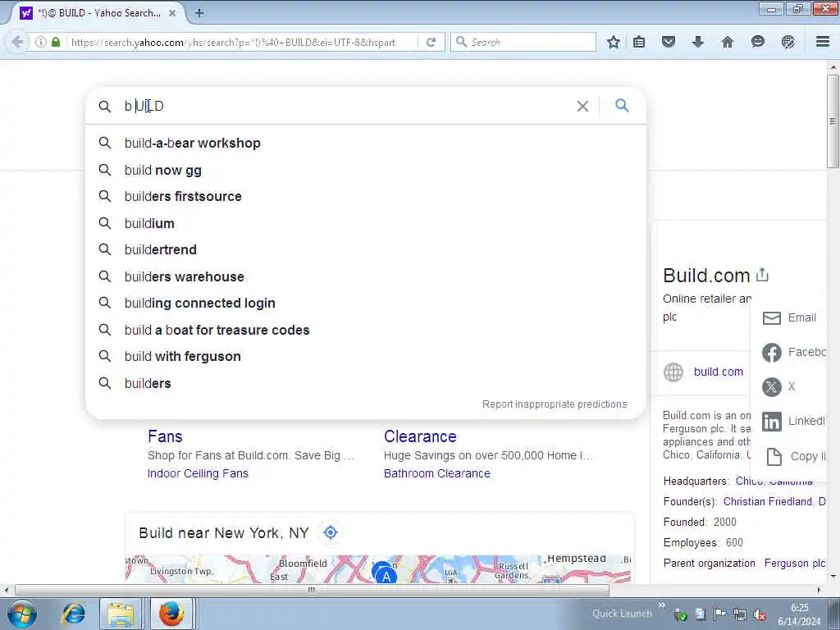Open Christian Friedland founder link

click(768, 501)
